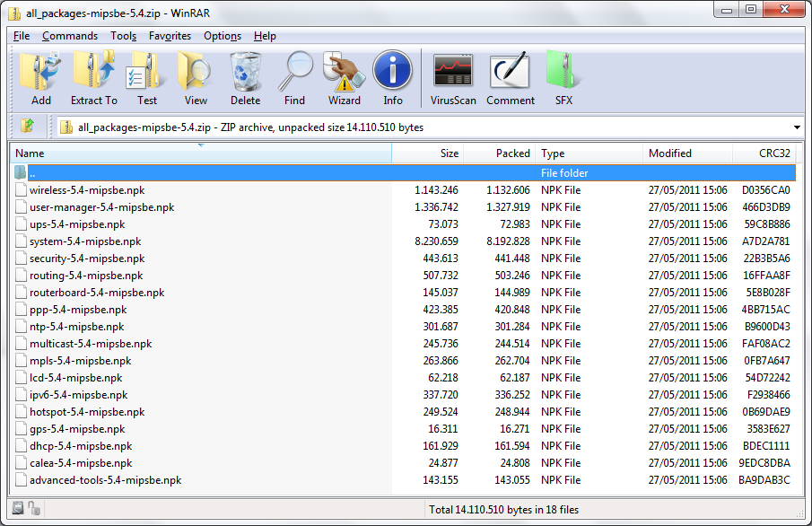This screenshot has width=812, height=526.
Task: Click the window resize grip in status bar corner
Action: pyautogui.click(x=799, y=513)
